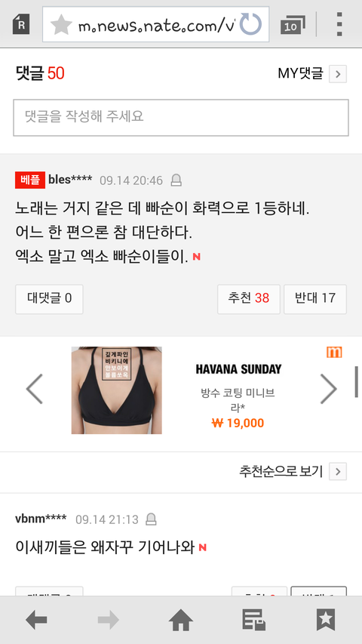The image size is (362, 644).
Task: Show next ad with right chevron
Action: pyautogui.click(x=328, y=389)
